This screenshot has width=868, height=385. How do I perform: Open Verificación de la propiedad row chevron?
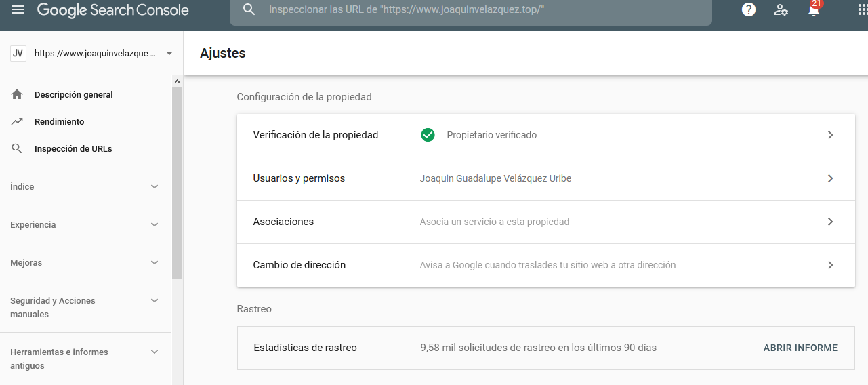[831, 135]
